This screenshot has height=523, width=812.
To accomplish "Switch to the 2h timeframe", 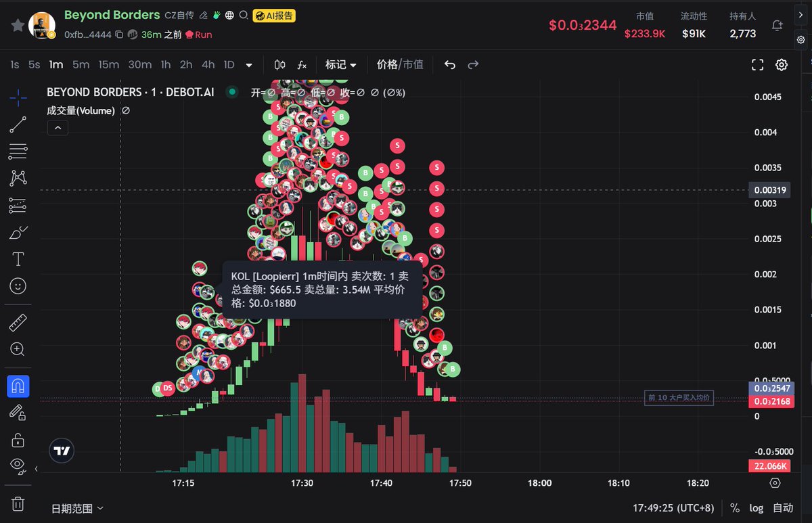I will pos(186,65).
